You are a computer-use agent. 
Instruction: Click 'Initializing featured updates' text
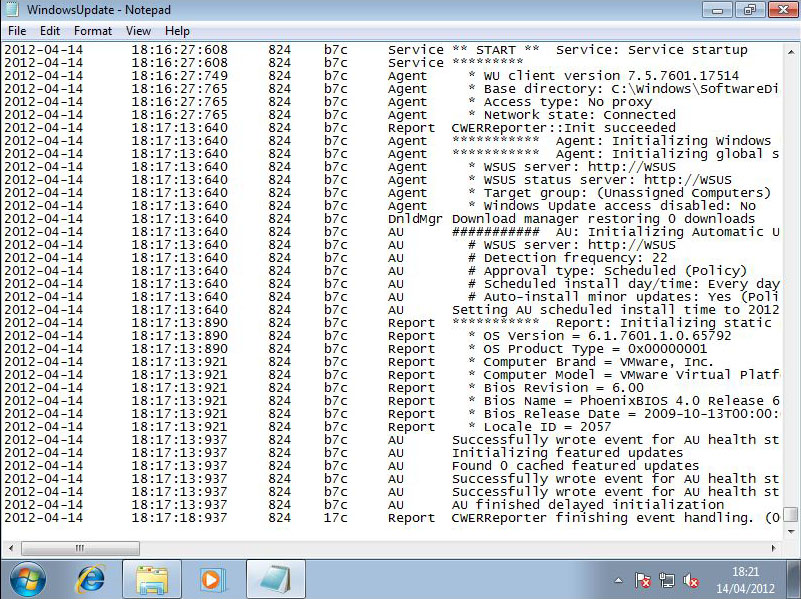568,452
